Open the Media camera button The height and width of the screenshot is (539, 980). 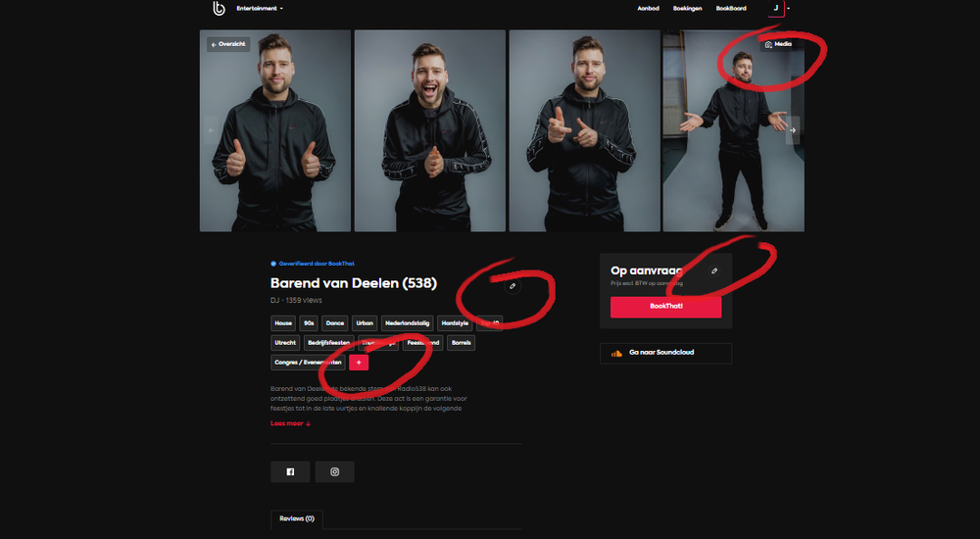tap(778, 44)
